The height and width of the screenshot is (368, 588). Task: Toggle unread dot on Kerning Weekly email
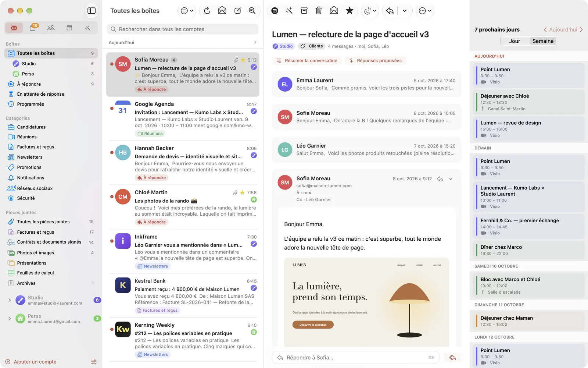coord(112,329)
